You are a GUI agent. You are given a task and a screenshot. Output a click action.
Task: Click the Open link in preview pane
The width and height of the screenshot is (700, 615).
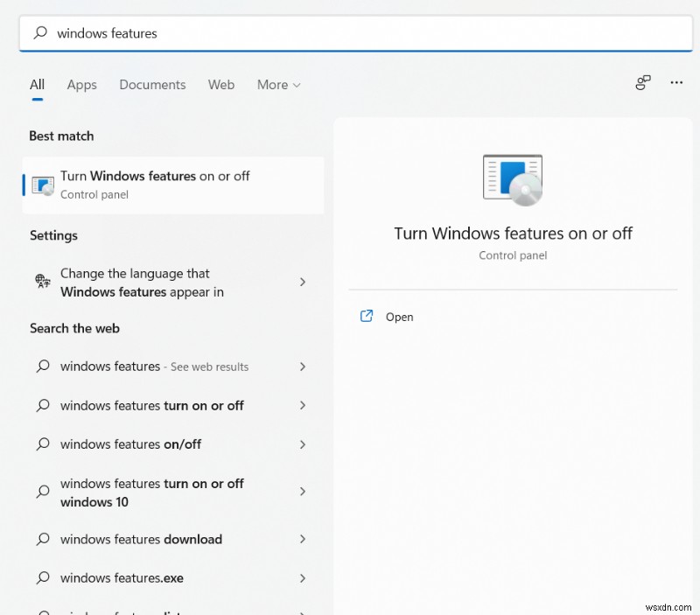click(399, 317)
